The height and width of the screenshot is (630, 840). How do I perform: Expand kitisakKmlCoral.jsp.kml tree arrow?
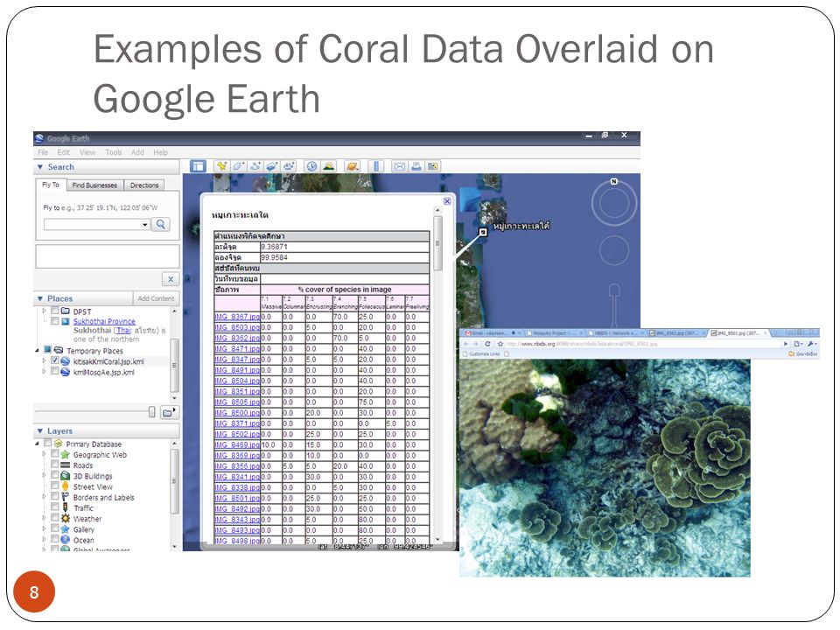(44, 361)
